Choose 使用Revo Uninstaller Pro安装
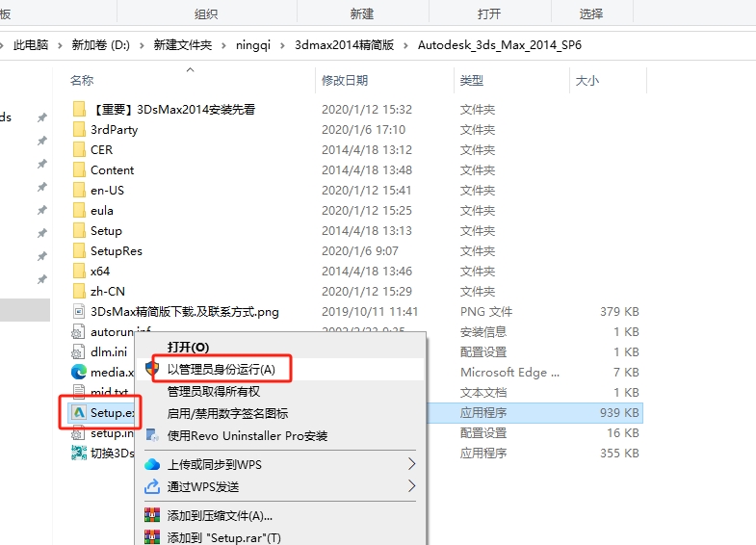 click(x=248, y=435)
